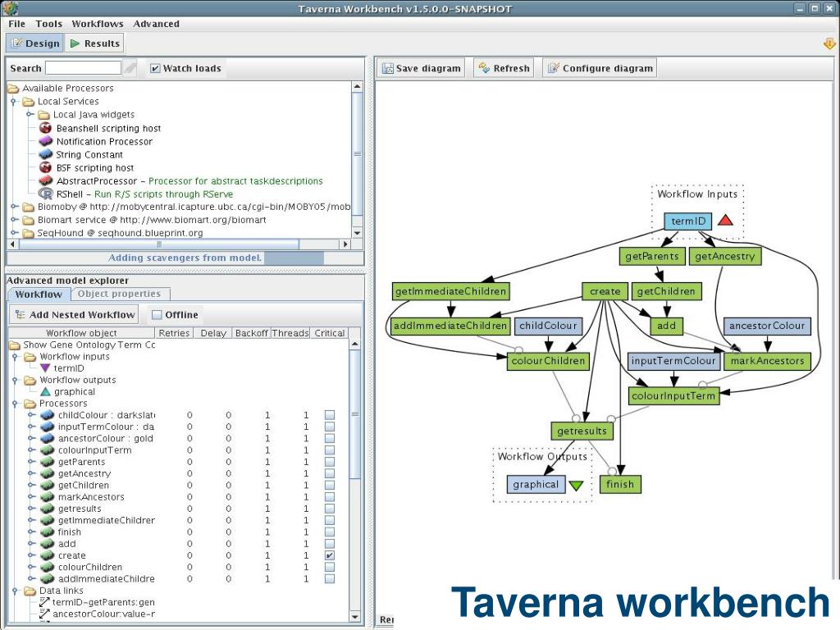Click the finish processor icon in tree
The width and height of the screenshot is (840, 630).
point(47,532)
